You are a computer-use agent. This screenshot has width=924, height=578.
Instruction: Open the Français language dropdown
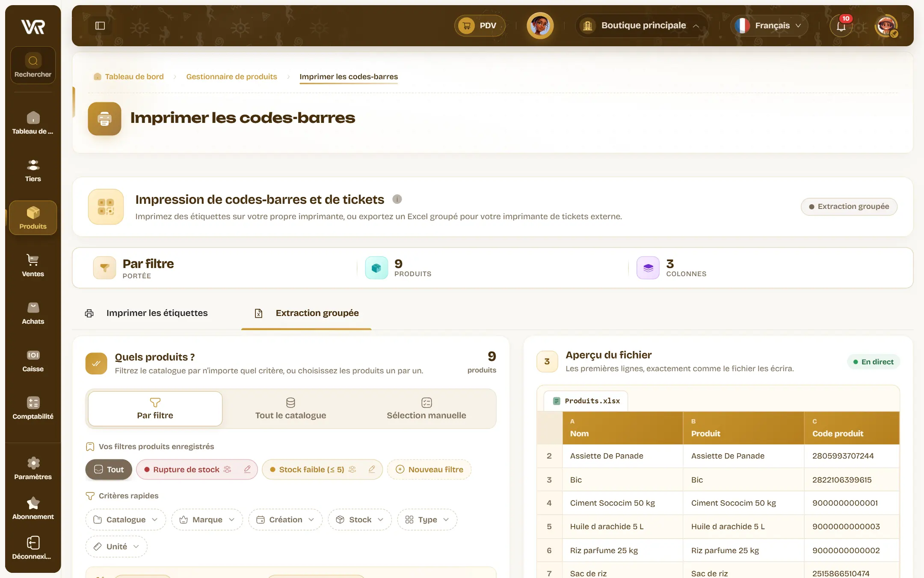click(769, 26)
